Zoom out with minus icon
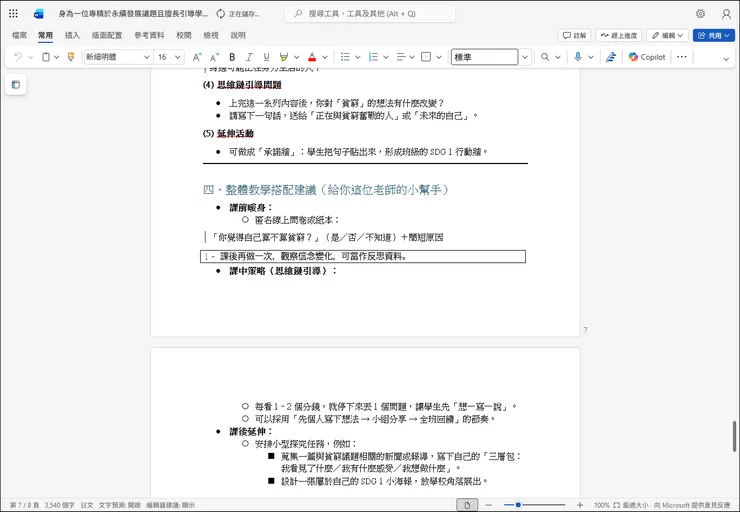The image size is (740, 512). [x=489, y=505]
